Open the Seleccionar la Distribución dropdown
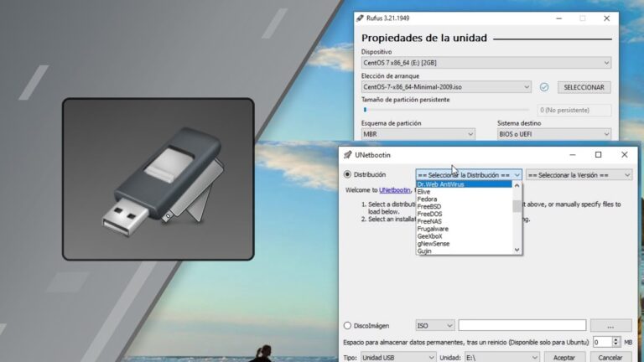644x362 pixels. (469, 175)
